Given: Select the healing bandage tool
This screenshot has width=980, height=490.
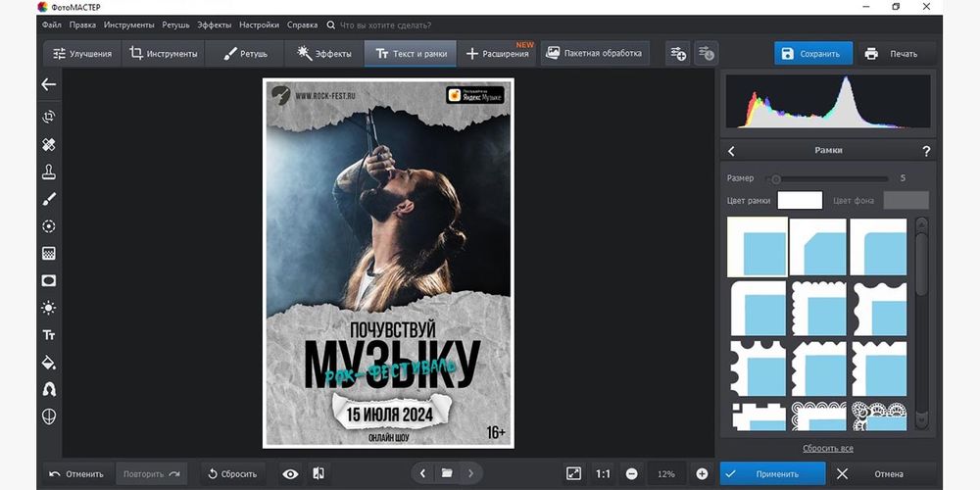Looking at the screenshot, I should point(49,144).
